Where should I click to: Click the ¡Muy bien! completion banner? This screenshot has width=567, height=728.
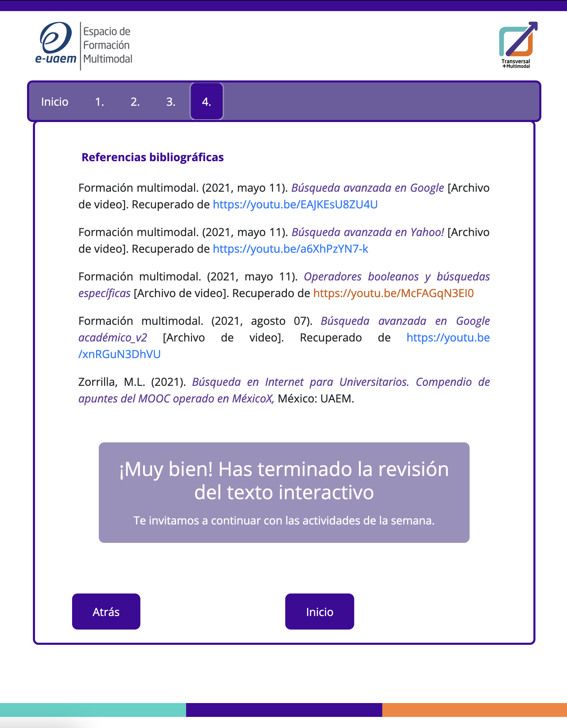pos(284,492)
